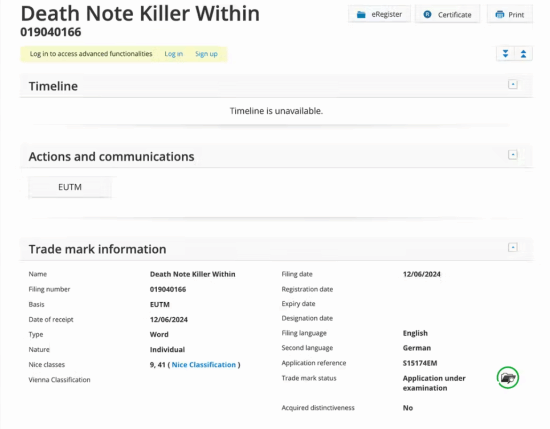
Task: Click the Actions and communications heading
Action: click(x=112, y=157)
